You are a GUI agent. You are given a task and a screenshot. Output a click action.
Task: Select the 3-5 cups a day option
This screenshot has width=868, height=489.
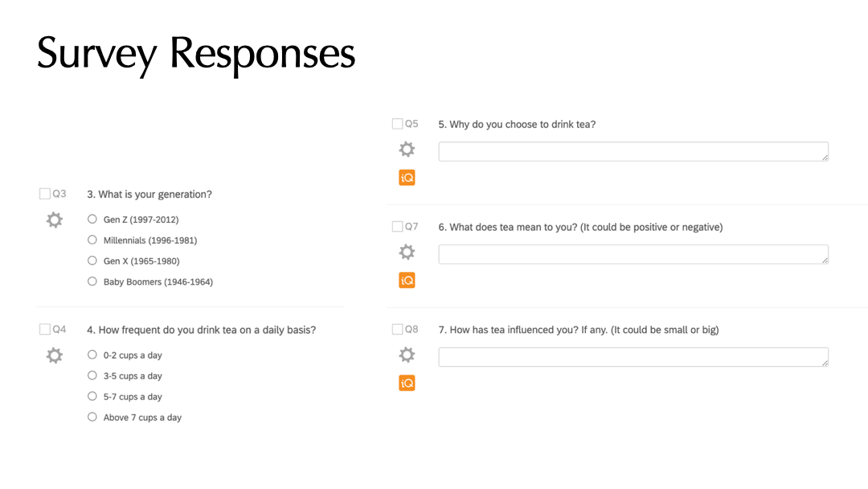(92, 376)
